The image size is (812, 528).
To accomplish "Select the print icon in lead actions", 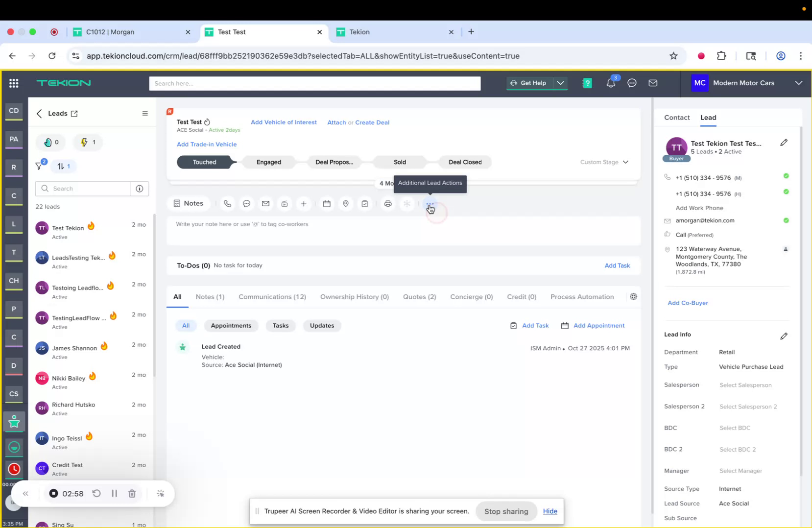I will (388, 203).
